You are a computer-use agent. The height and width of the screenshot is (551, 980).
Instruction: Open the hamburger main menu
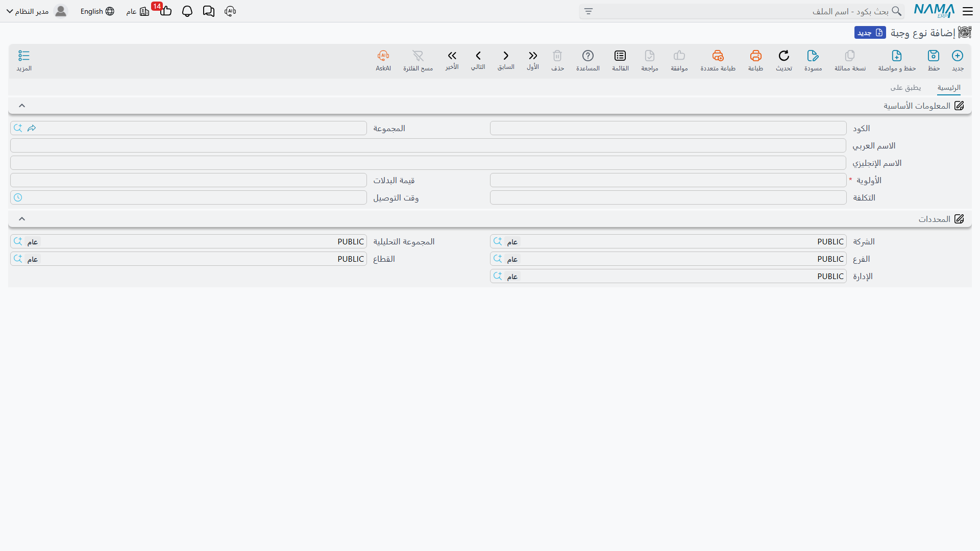pyautogui.click(x=968, y=11)
